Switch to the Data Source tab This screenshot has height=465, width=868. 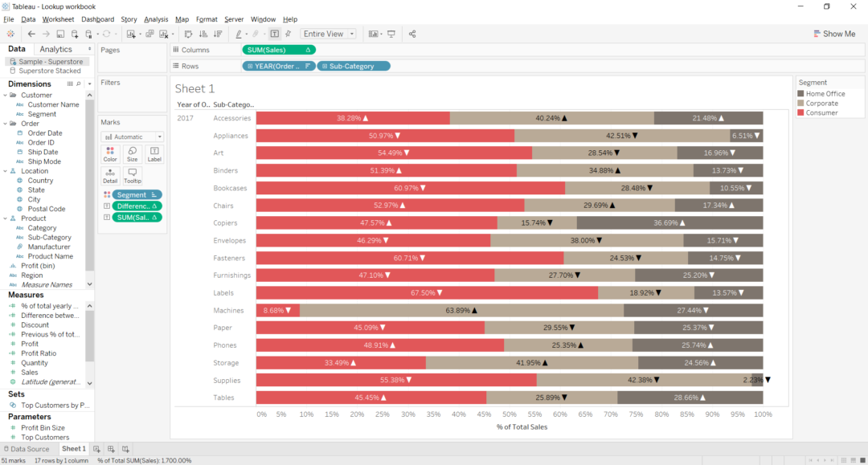pyautogui.click(x=28, y=449)
